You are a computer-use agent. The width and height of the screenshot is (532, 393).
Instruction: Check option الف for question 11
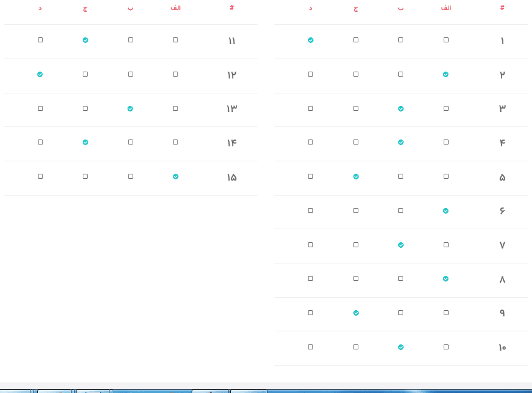click(175, 40)
